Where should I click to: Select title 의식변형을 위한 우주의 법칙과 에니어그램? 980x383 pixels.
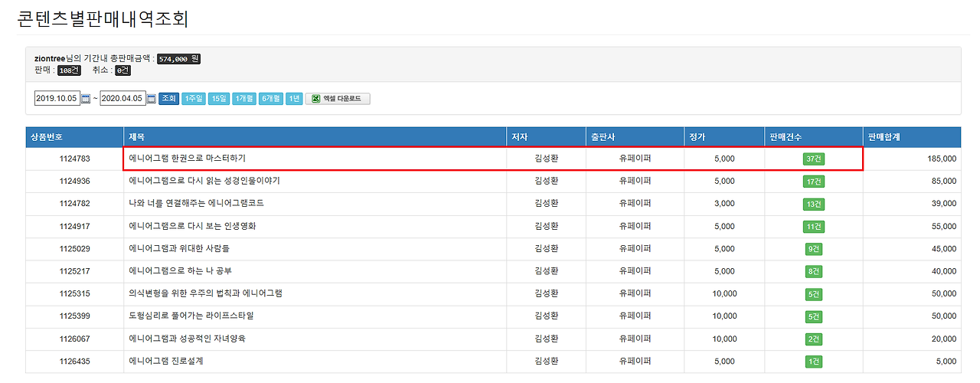pyautogui.click(x=205, y=294)
